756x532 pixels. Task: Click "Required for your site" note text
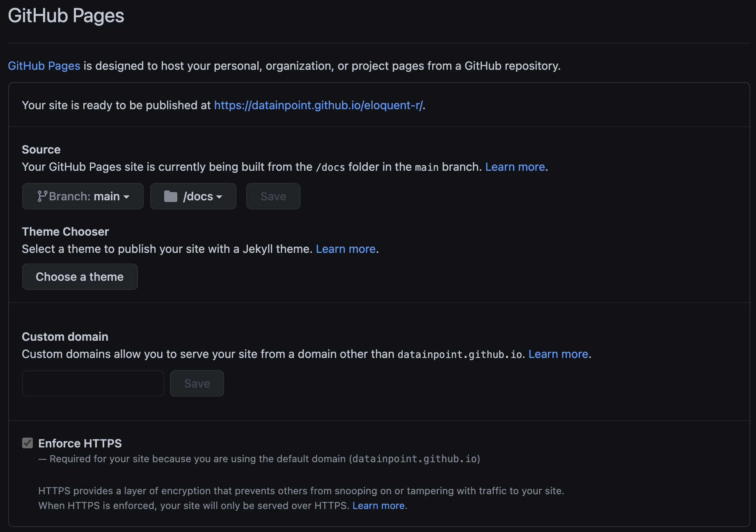point(259,459)
